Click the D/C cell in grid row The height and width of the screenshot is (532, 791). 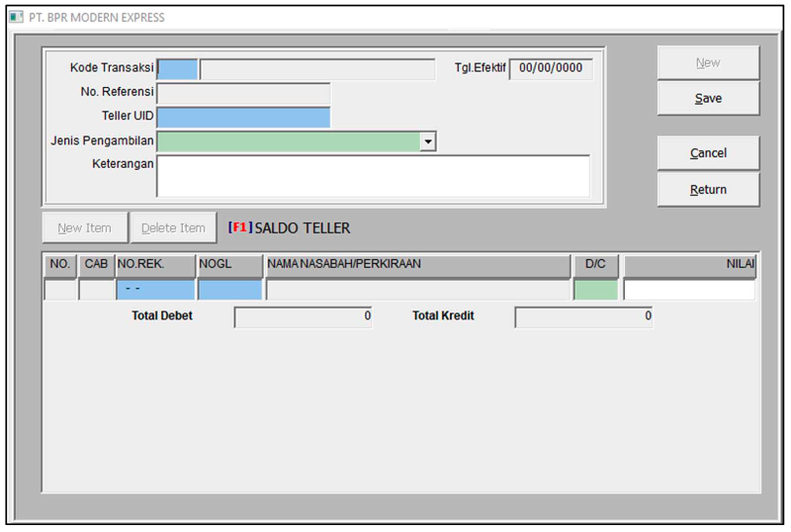coord(595,290)
